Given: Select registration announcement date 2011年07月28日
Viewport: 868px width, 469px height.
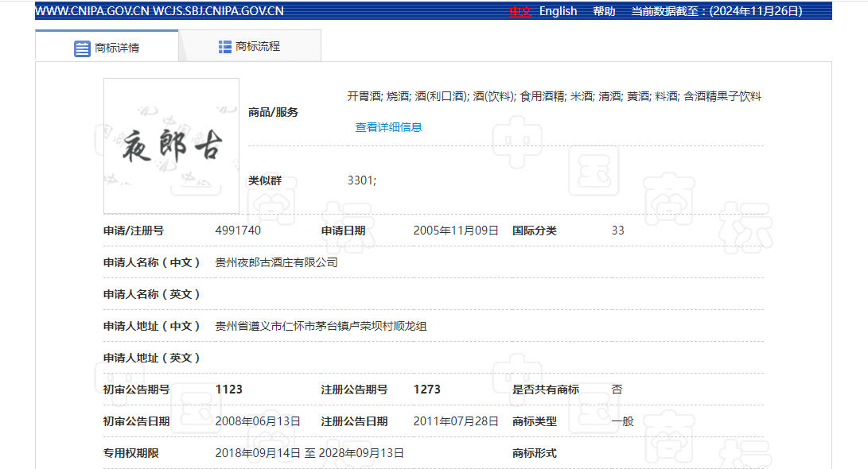Looking at the screenshot, I should point(456,421).
